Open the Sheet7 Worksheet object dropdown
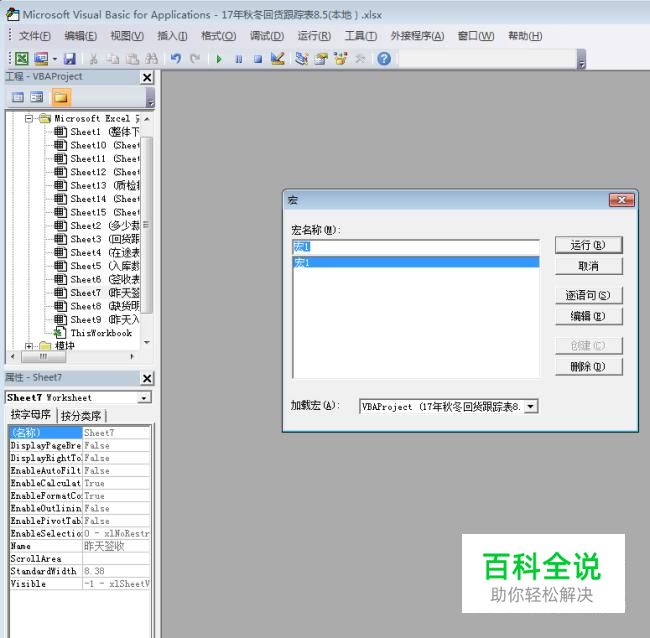The image size is (650, 638). [144, 398]
